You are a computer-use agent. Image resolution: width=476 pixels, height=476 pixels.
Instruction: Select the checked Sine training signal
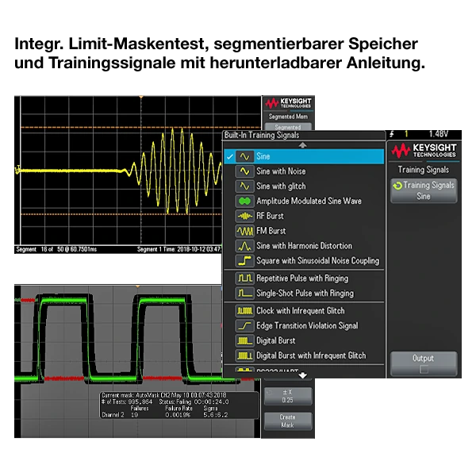coord(302,156)
